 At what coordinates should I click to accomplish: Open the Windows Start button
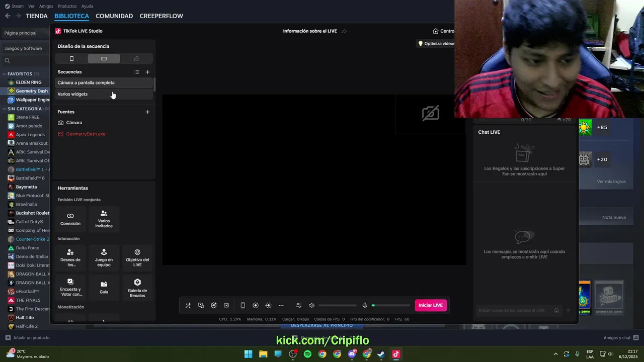[x=248, y=354]
